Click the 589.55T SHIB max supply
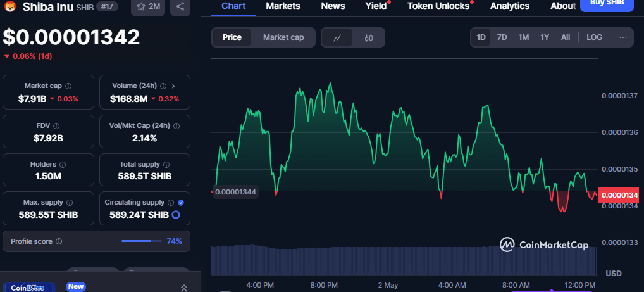This screenshot has height=292, width=644. pos(48,215)
